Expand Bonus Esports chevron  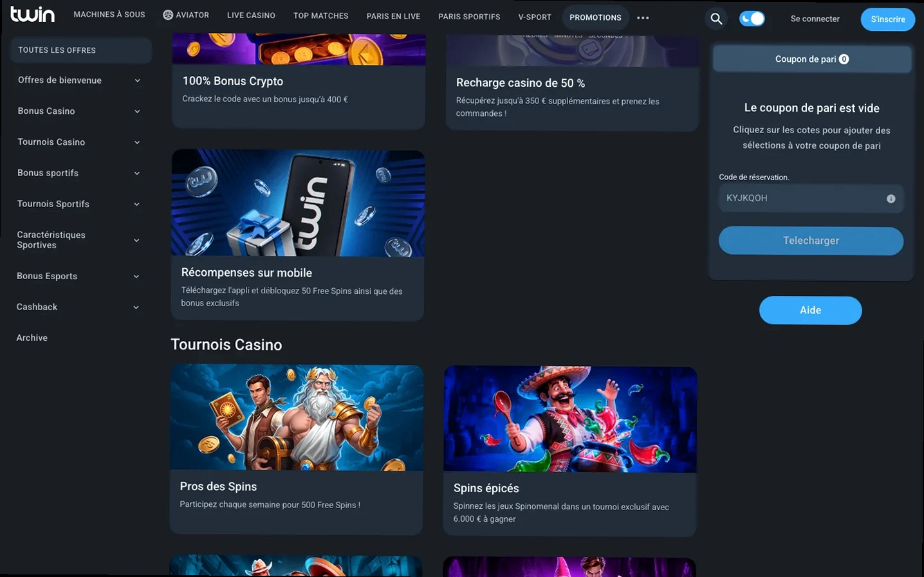point(136,277)
